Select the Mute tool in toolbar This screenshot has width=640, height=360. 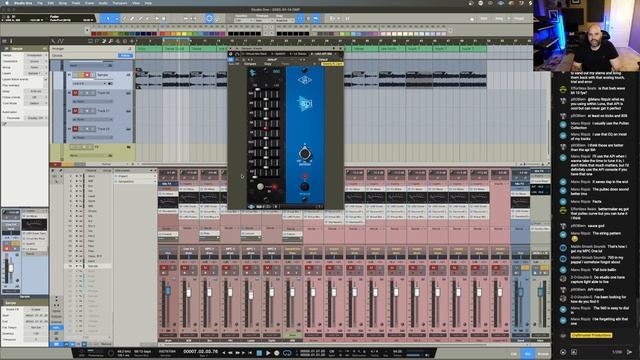[148, 18]
